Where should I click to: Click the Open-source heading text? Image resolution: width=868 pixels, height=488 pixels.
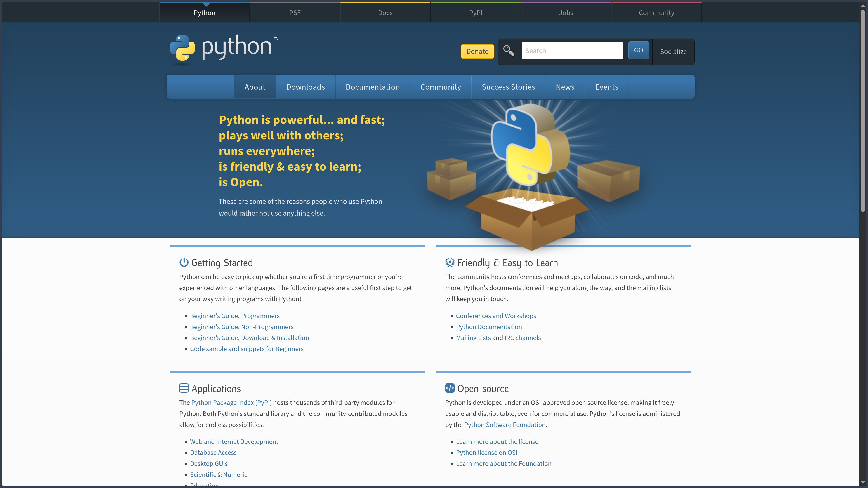[x=483, y=389]
